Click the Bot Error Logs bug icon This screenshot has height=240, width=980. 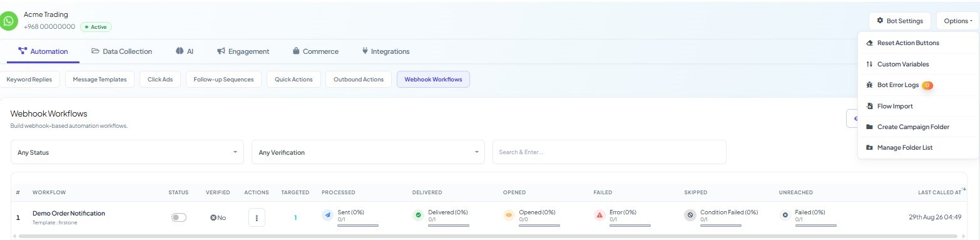869,85
